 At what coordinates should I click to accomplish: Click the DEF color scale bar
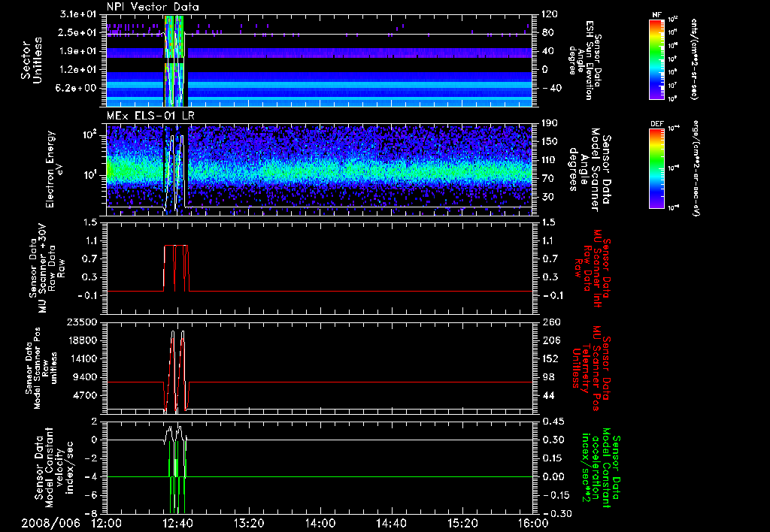(657, 168)
